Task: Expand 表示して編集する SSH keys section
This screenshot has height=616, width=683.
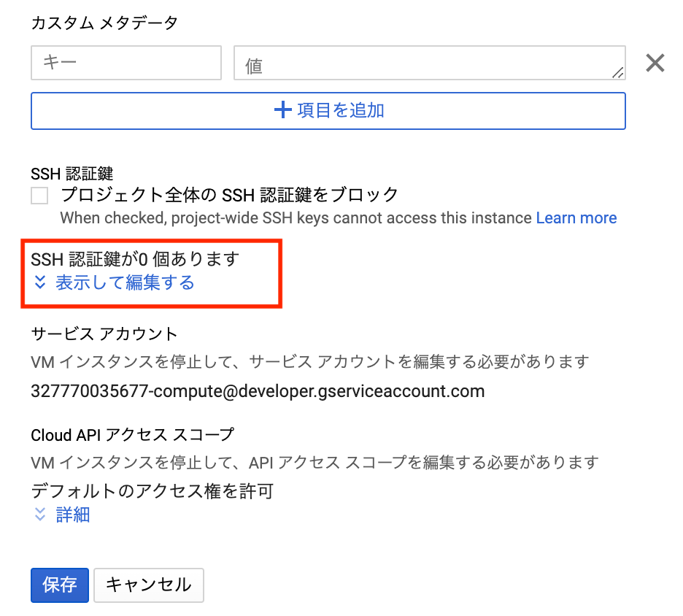Action: point(125,282)
